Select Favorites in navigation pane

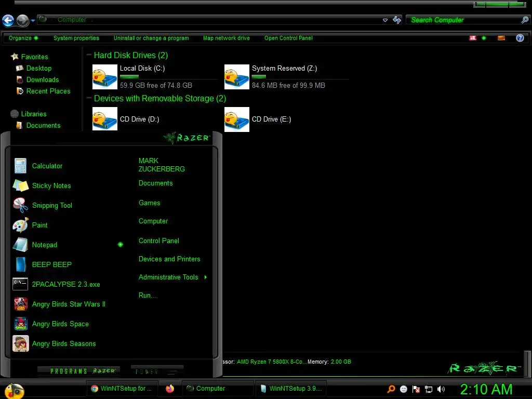coord(34,57)
